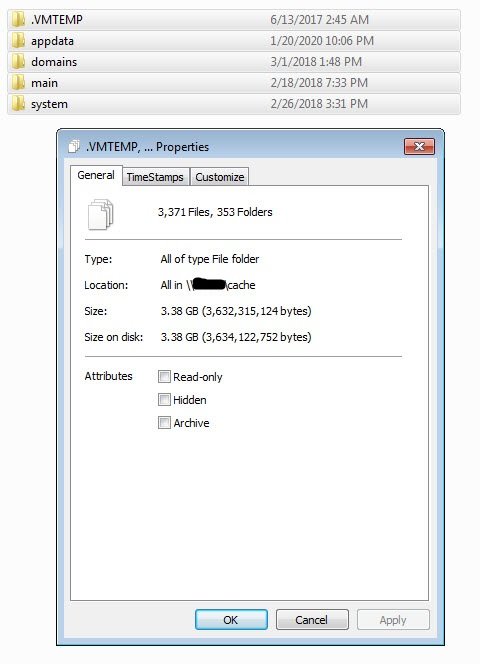This screenshot has width=480, height=664.
Task: Check the Archive attribute checkbox
Action: pos(164,423)
